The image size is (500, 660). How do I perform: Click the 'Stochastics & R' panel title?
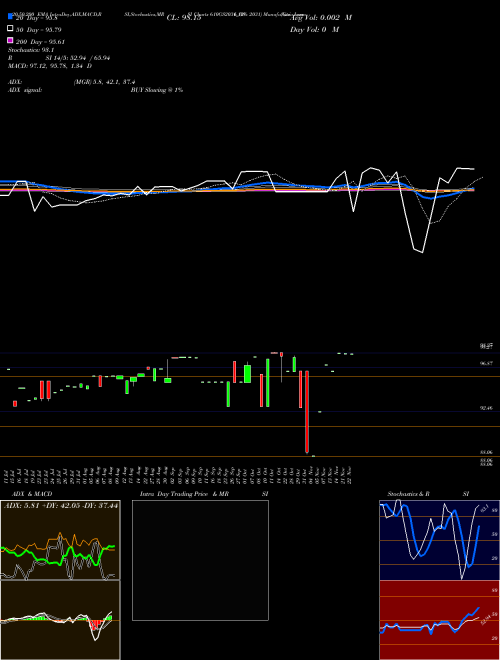(x=408, y=494)
